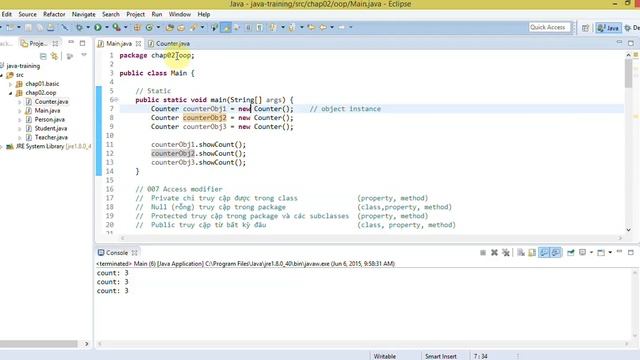The width and height of the screenshot is (640, 360).
Task: Open the Source menu
Action: click(x=27, y=14)
